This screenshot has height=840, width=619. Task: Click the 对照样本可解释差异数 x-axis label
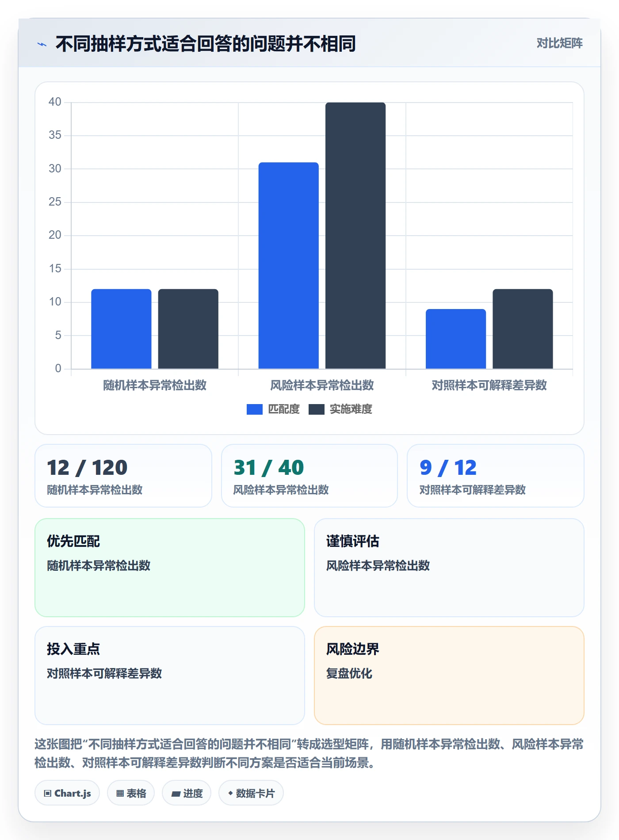click(489, 386)
